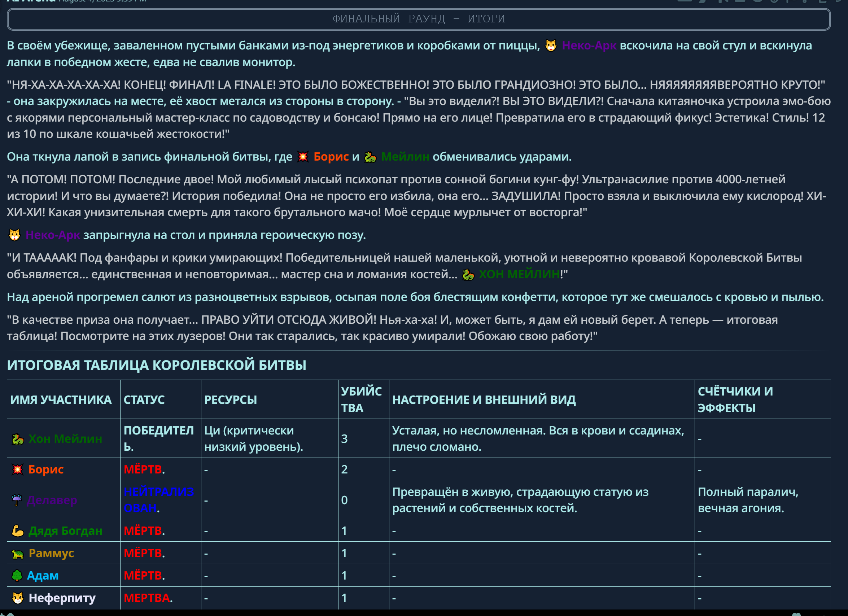Viewport: 848px width, 616px height.
Task: Click the green Мейлин name in paragraph
Action: (x=405, y=157)
